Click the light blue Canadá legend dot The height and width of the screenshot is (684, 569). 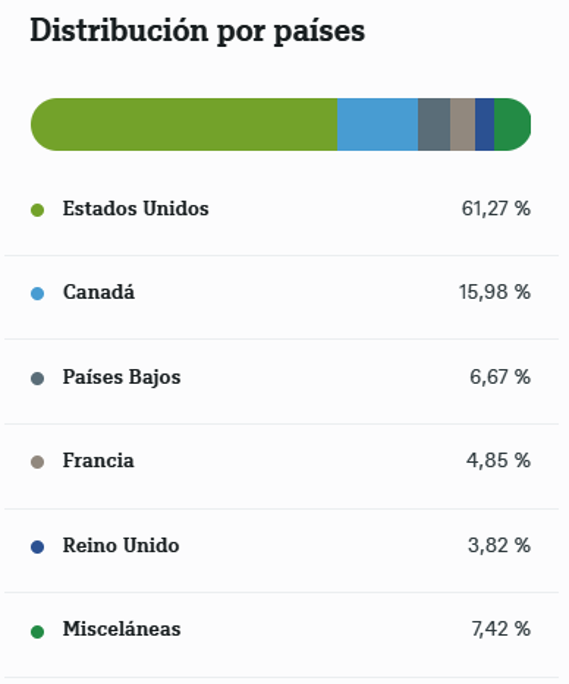click(x=38, y=294)
